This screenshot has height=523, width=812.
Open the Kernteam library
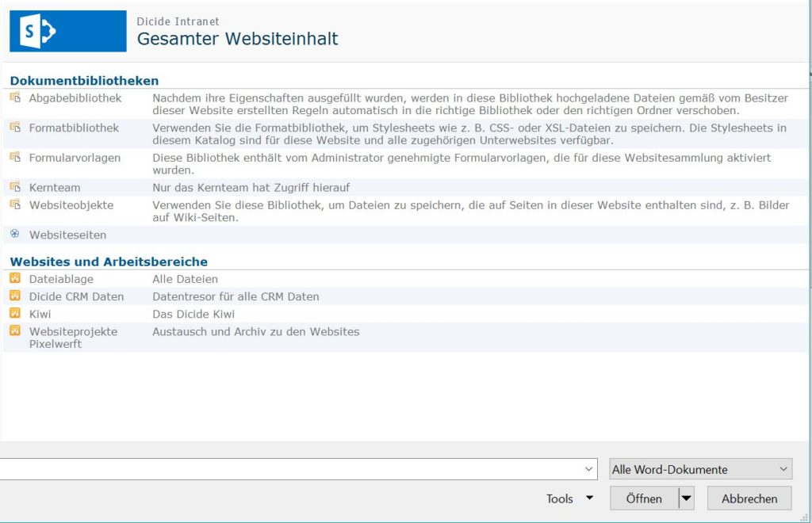click(55, 188)
